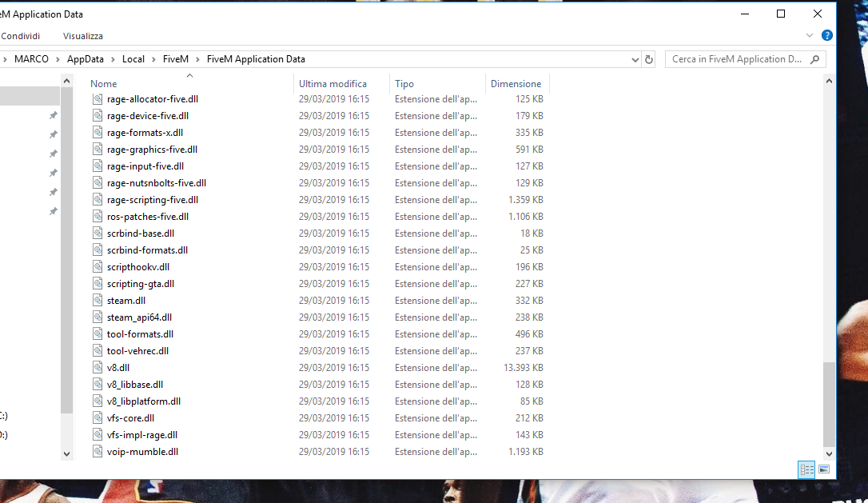Open the Help question mark icon
The image size is (868, 503).
tap(826, 35)
